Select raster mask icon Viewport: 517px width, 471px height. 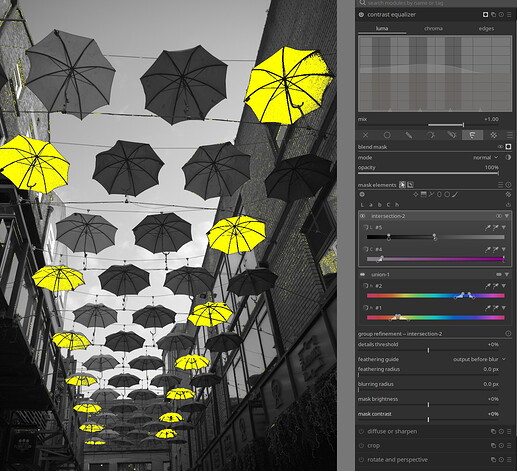coord(493,135)
